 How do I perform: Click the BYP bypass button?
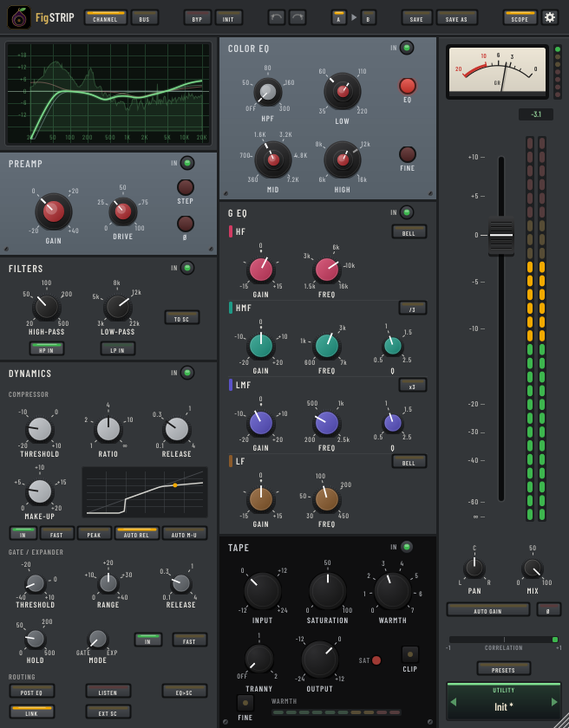(198, 17)
